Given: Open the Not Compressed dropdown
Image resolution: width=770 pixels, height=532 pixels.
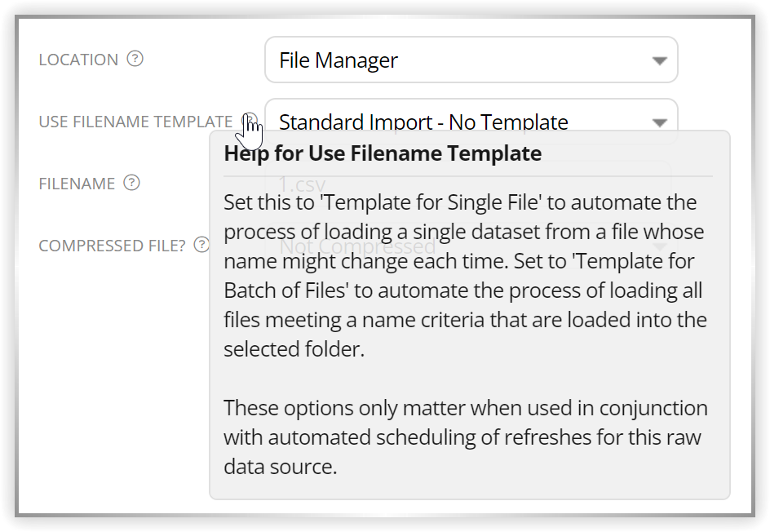Looking at the screenshot, I should [471, 246].
